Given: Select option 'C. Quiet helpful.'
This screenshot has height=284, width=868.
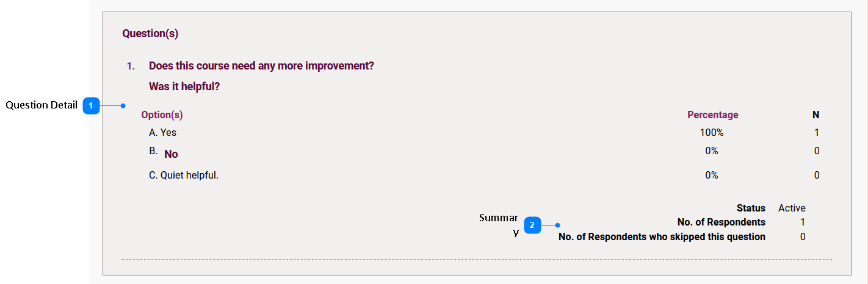Looking at the screenshot, I should click(x=184, y=175).
